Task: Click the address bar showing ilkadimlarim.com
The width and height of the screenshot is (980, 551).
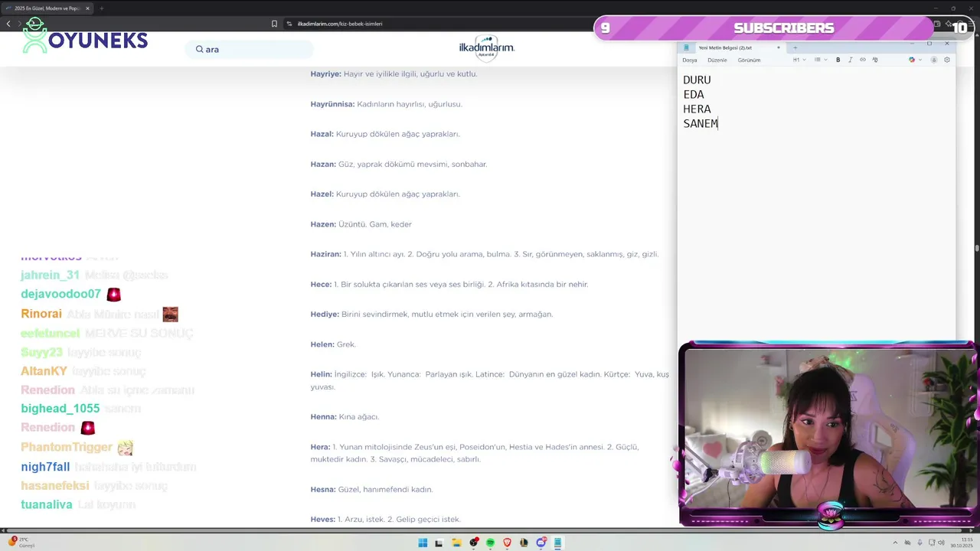Action: pyautogui.click(x=340, y=24)
